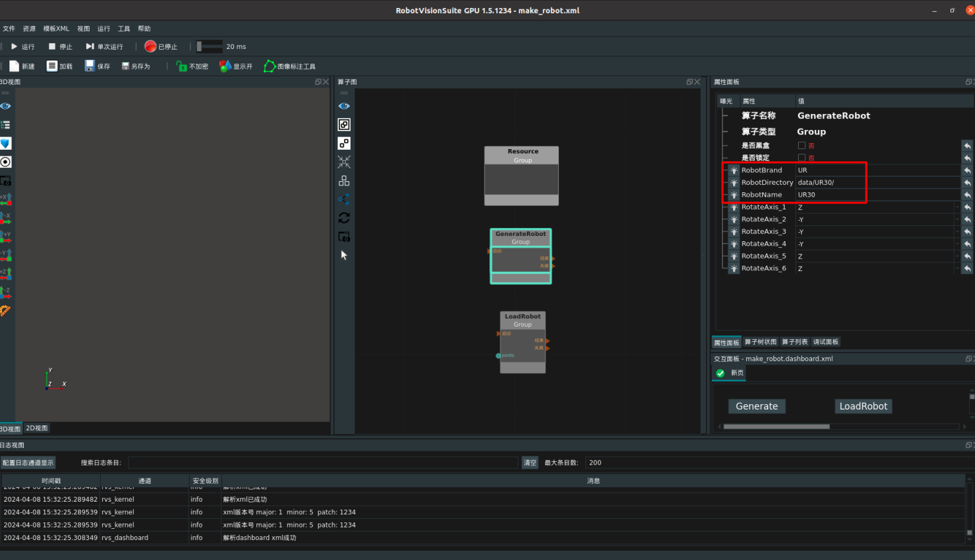
Task: Click the blue connected-nodes icon in 算子图
Action: pyautogui.click(x=344, y=199)
